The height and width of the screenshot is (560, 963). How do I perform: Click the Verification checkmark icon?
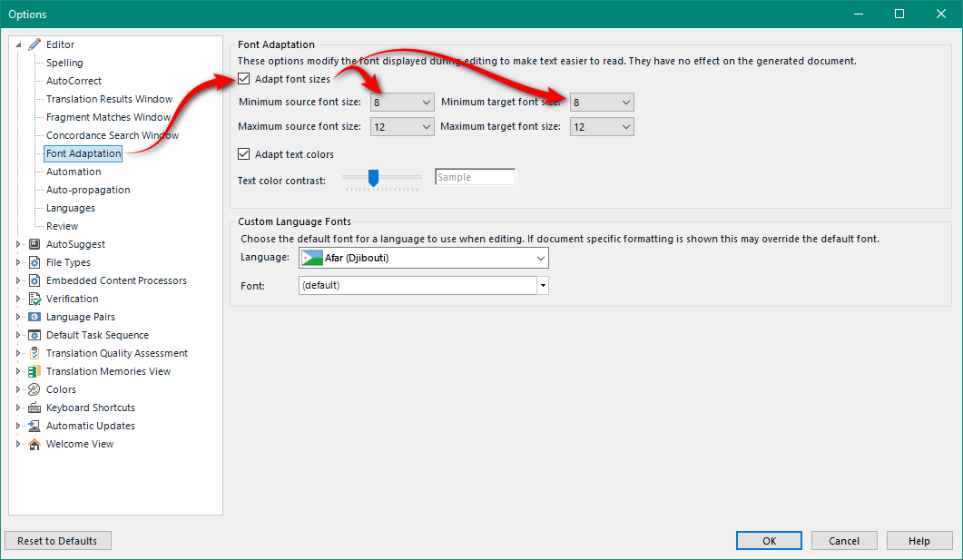pos(34,299)
